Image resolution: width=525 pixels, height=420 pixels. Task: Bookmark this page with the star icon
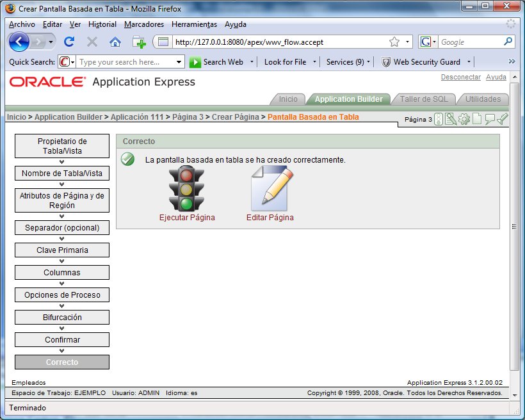click(x=394, y=42)
